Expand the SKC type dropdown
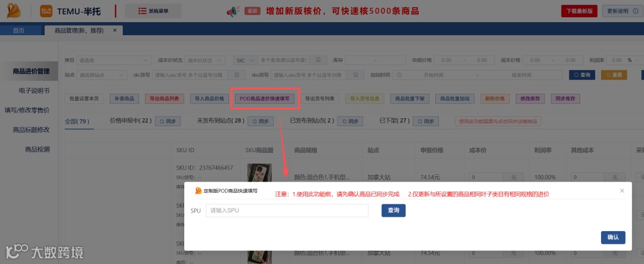This screenshot has width=644, height=264. (x=245, y=60)
